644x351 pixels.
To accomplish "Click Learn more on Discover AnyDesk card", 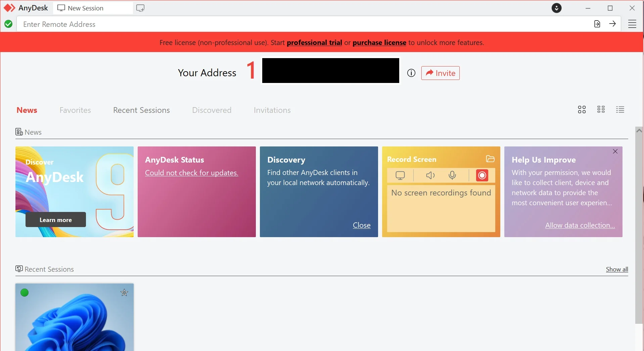I will [56, 220].
